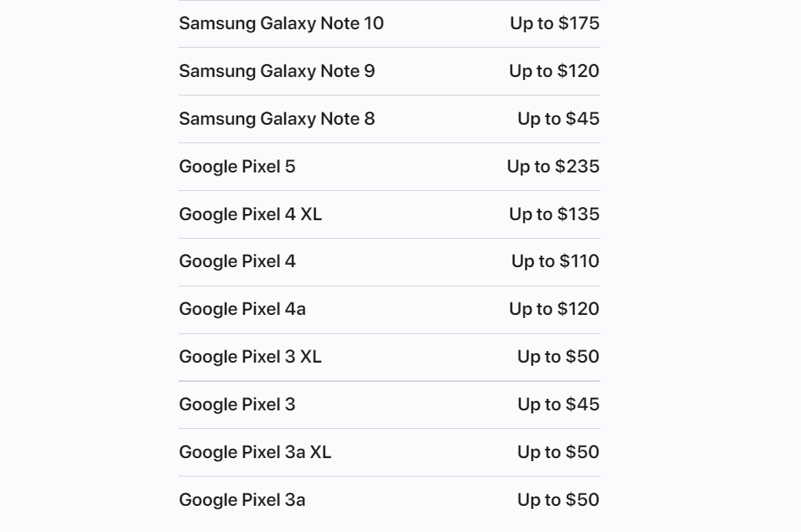
Task: Click the Up to $175 value
Action: (555, 23)
